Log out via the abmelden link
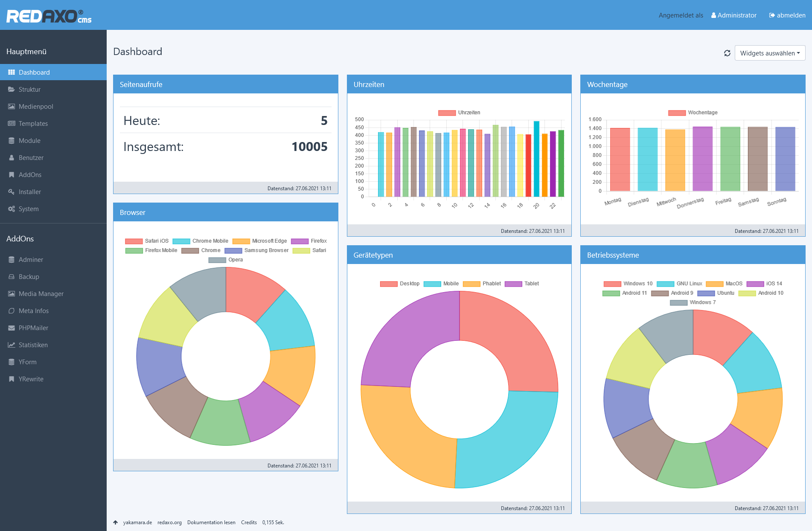812x531 pixels. [787, 15]
